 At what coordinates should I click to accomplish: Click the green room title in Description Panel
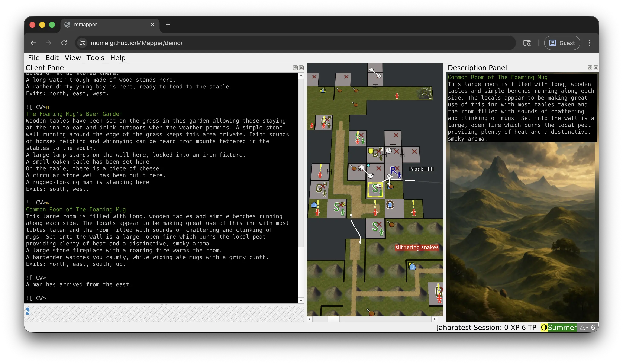pos(497,77)
